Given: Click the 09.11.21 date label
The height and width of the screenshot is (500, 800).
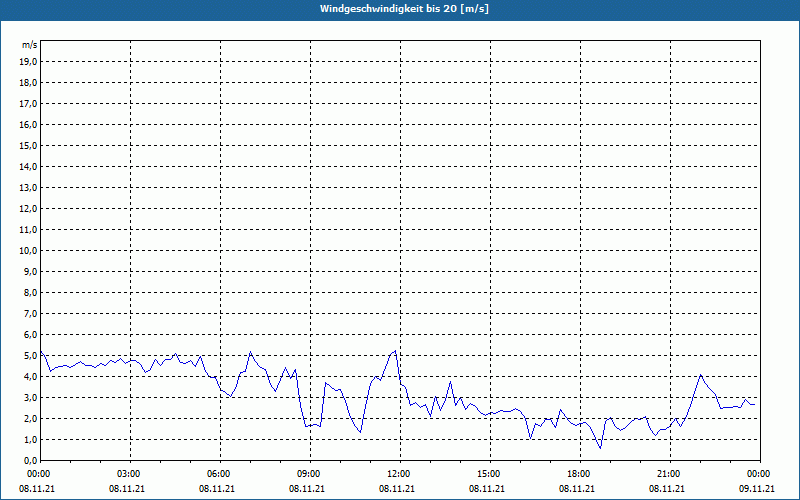Looking at the screenshot, I should point(757,488).
